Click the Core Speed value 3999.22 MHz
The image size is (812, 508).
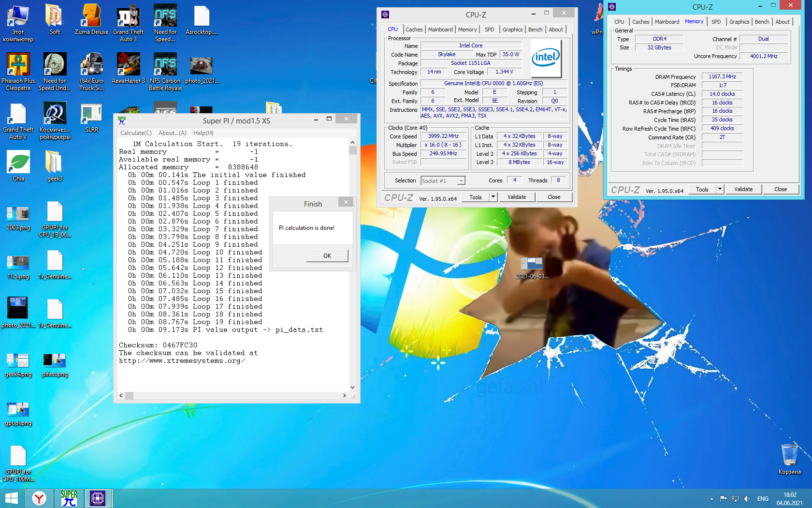pos(443,136)
